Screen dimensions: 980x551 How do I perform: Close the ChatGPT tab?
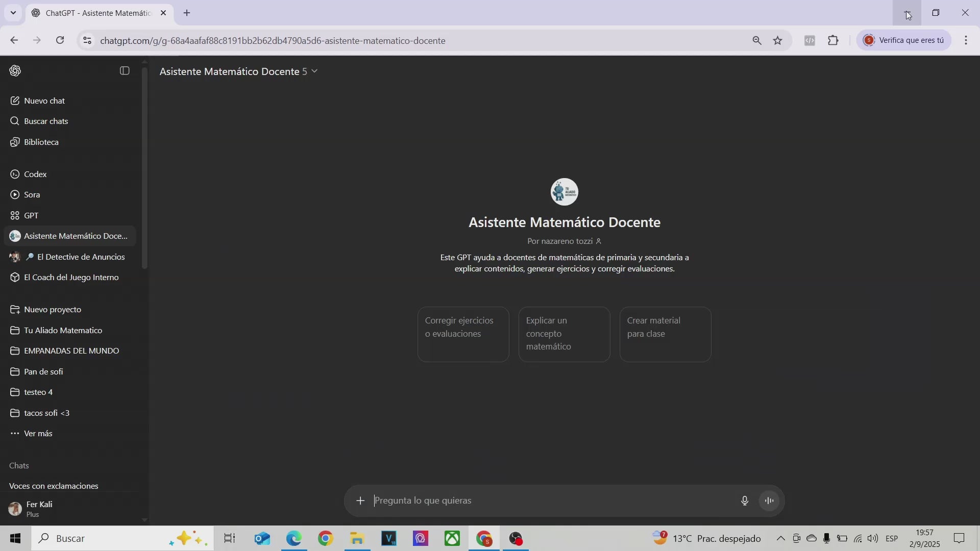coord(163,13)
